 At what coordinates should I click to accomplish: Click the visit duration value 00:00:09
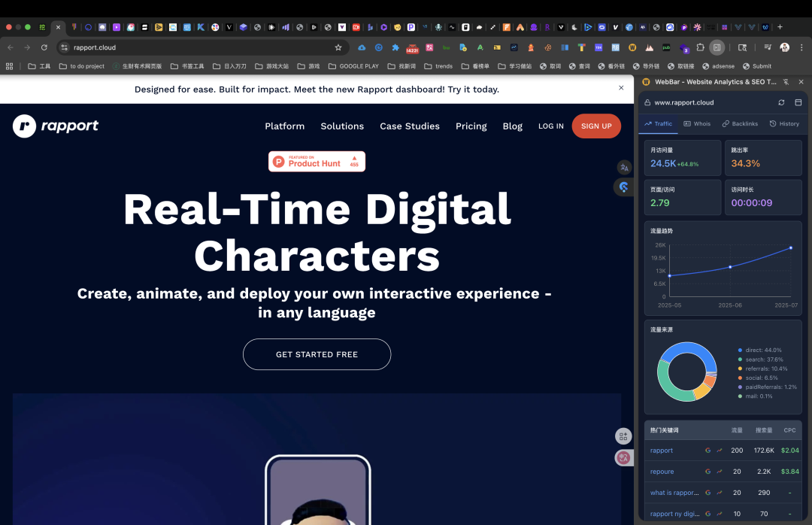tap(751, 203)
